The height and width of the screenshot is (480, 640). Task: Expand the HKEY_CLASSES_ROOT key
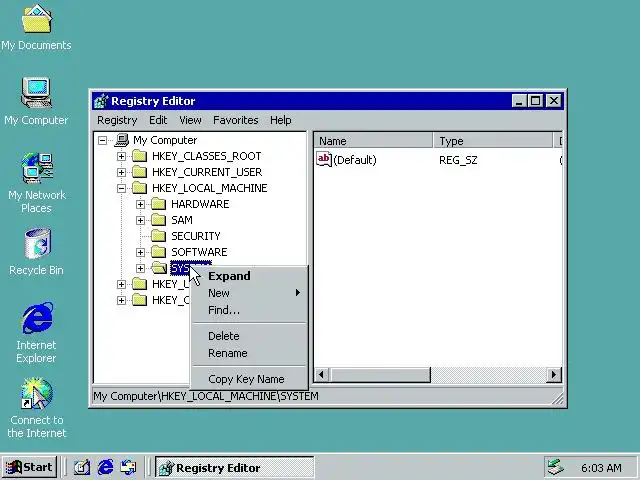click(x=121, y=156)
